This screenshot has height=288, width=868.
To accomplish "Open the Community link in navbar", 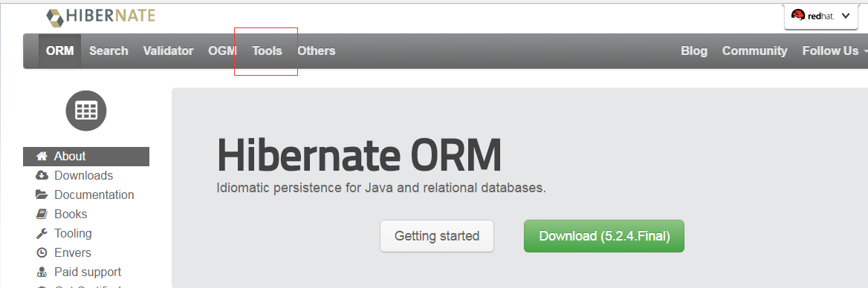I will 754,51.
